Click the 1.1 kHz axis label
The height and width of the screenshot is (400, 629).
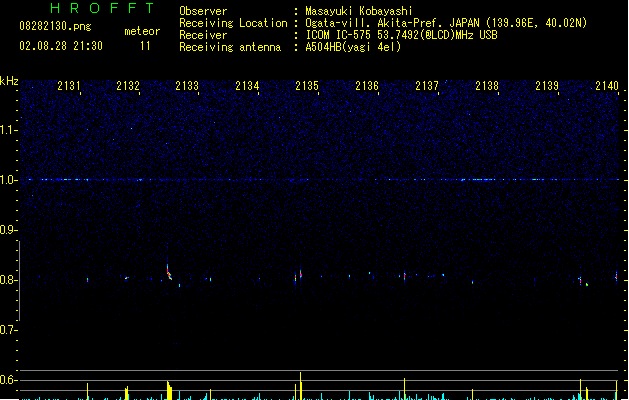pyautogui.click(x=9, y=130)
